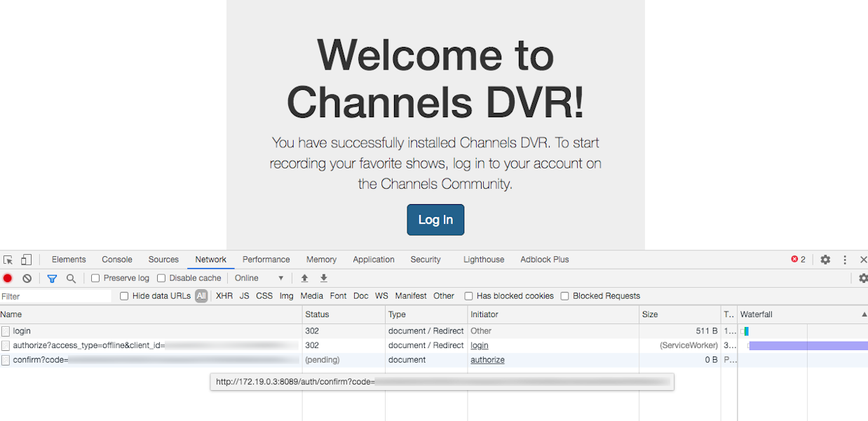
Task: Toggle the device toolbar icon
Action: 26,260
